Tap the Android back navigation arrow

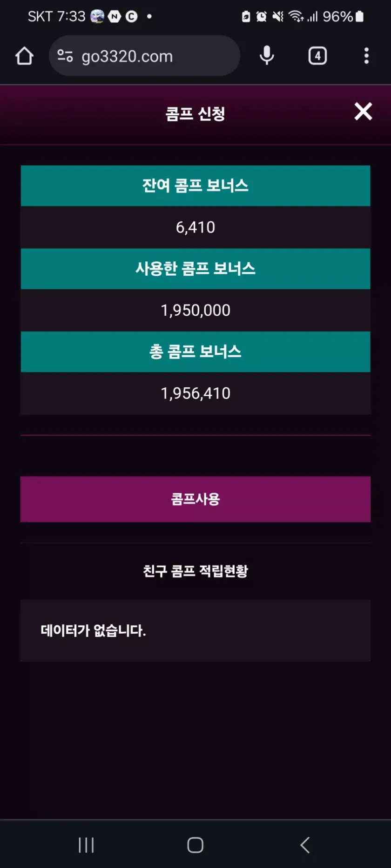305,845
